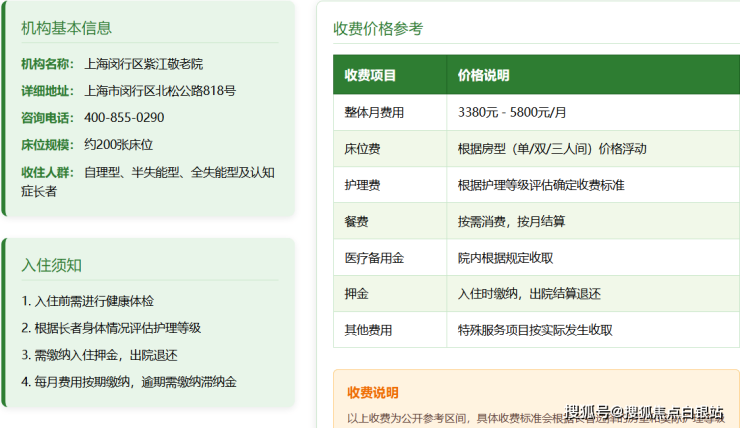The width and height of the screenshot is (740, 428).
Task: Click the 咨询电话 label
Action: (47, 117)
